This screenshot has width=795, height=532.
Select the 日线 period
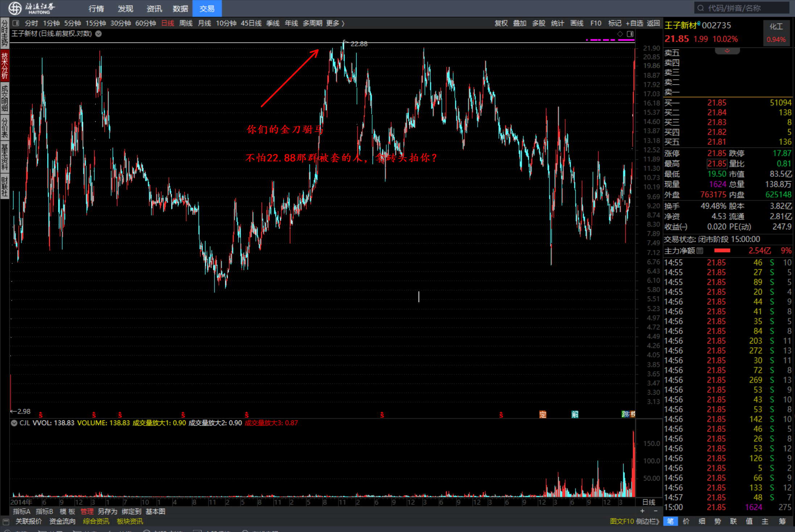point(167,23)
